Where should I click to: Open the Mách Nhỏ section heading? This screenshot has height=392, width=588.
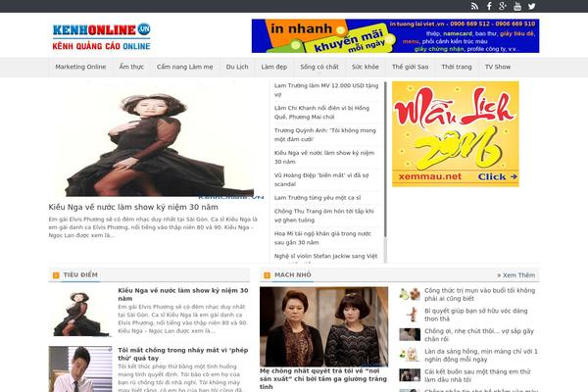[292, 275]
